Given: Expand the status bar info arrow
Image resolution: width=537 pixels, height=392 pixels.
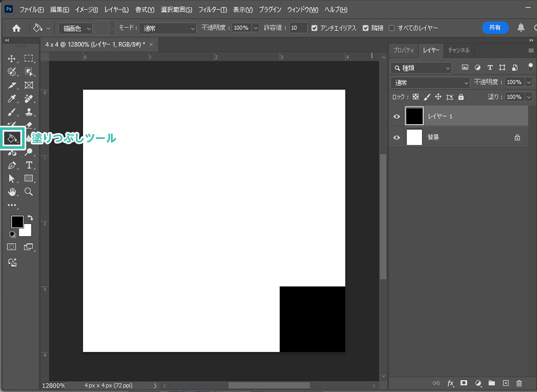Looking at the screenshot, I should tap(155, 386).
